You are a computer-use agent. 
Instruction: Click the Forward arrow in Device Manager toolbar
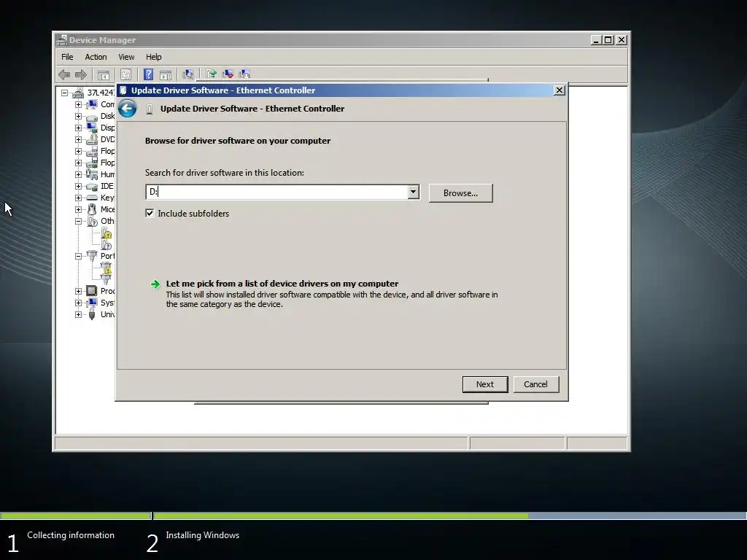click(x=81, y=74)
